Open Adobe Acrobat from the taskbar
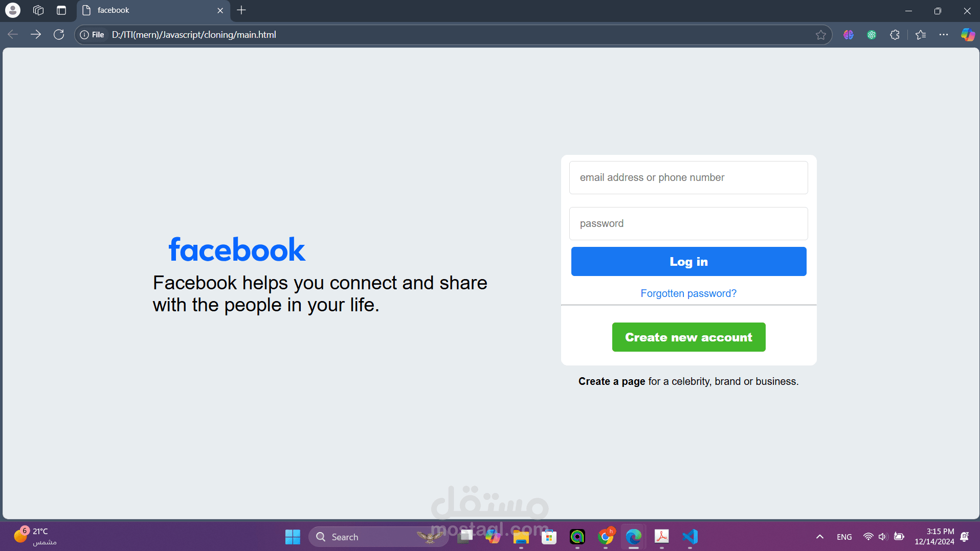Screen dimensions: 980x551 point(662,537)
